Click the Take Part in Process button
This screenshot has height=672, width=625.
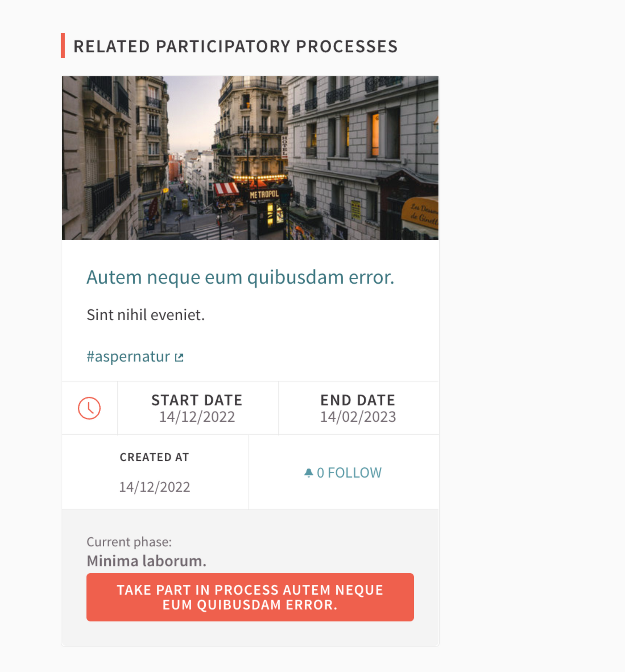(x=250, y=597)
